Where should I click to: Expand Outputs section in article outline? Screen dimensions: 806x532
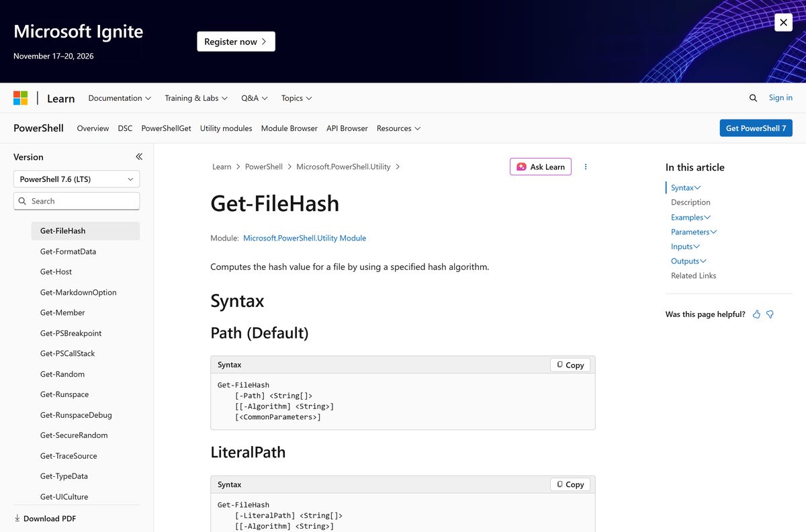click(x=688, y=261)
